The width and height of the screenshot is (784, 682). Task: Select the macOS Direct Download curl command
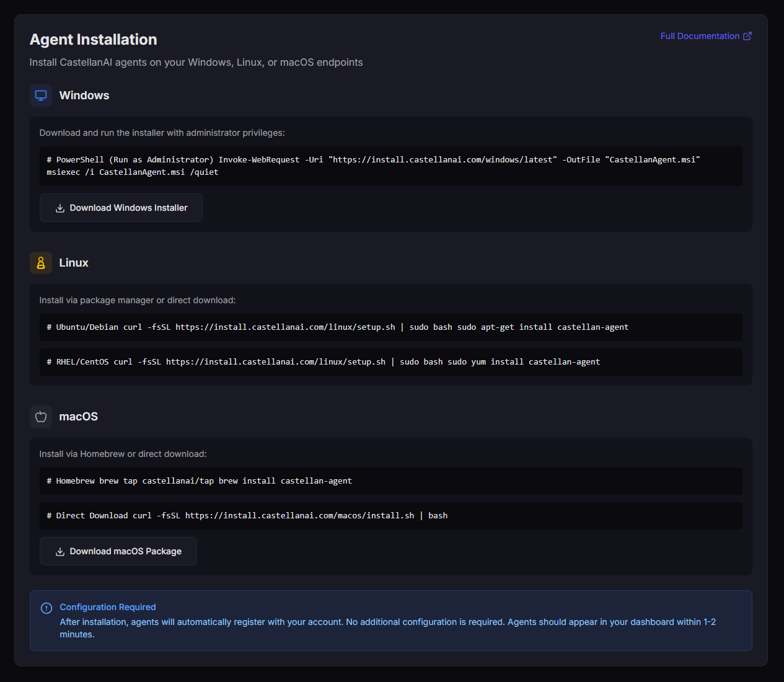(x=390, y=516)
